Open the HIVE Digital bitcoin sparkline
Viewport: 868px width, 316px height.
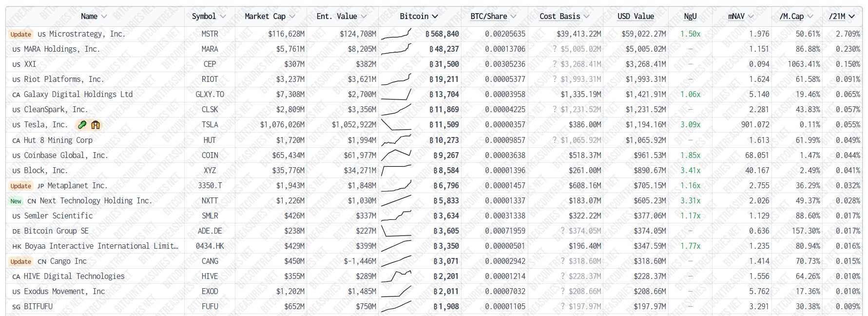pyautogui.click(x=396, y=276)
